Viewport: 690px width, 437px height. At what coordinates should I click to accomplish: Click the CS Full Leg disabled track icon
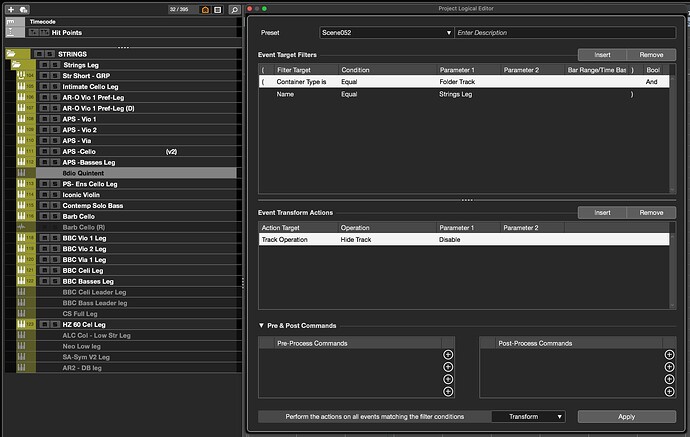click(x=21, y=313)
